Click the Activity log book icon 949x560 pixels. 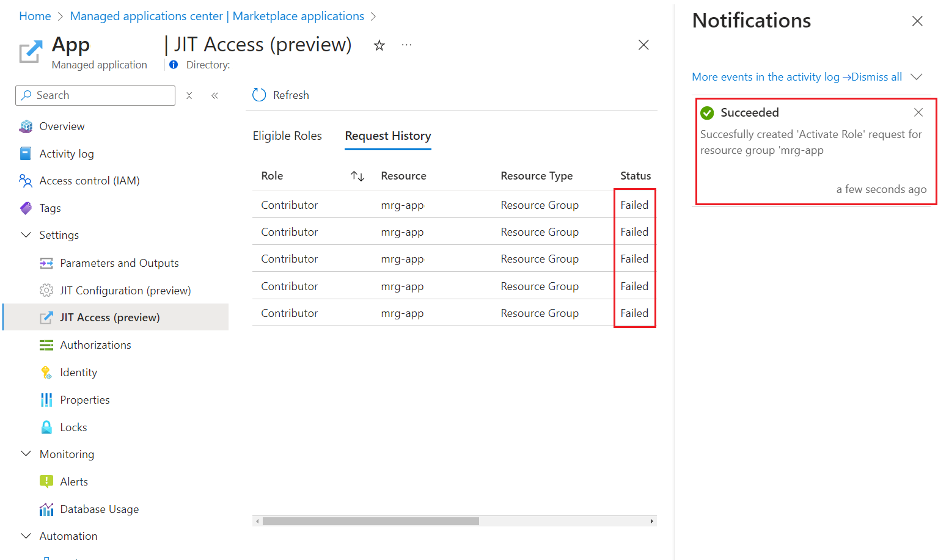tap(26, 153)
